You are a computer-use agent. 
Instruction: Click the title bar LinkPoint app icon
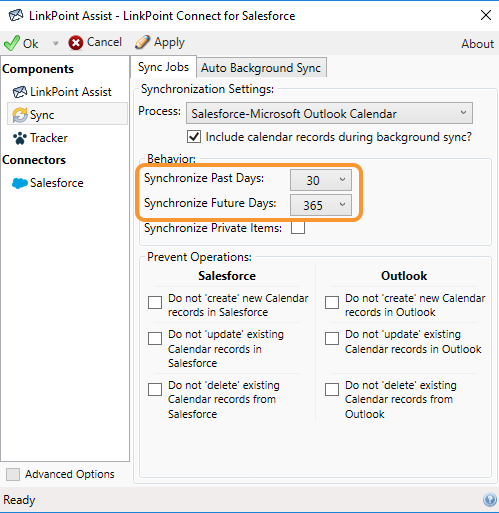coord(16,15)
